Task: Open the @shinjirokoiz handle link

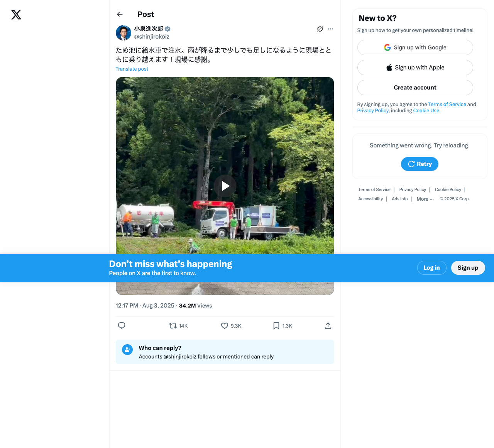Action: coord(152,37)
